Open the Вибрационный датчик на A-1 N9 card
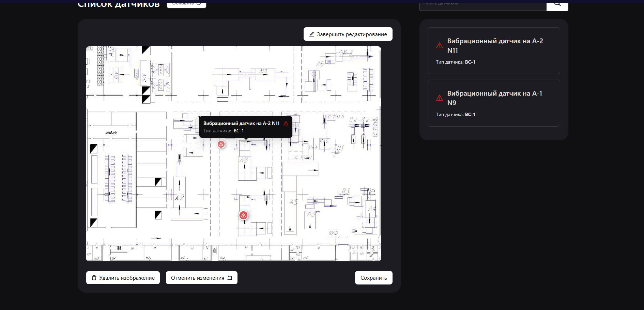This screenshot has width=644, height=310. click(x=494, y=103)
